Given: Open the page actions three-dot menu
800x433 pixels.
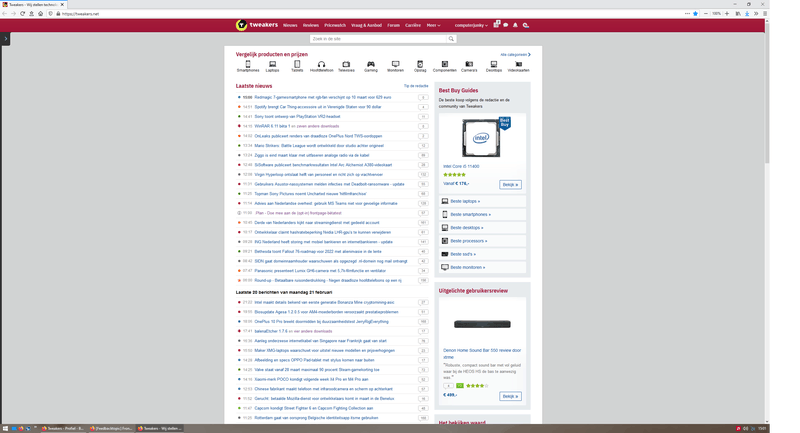Looking at the screenshot, I should point(687,14).
